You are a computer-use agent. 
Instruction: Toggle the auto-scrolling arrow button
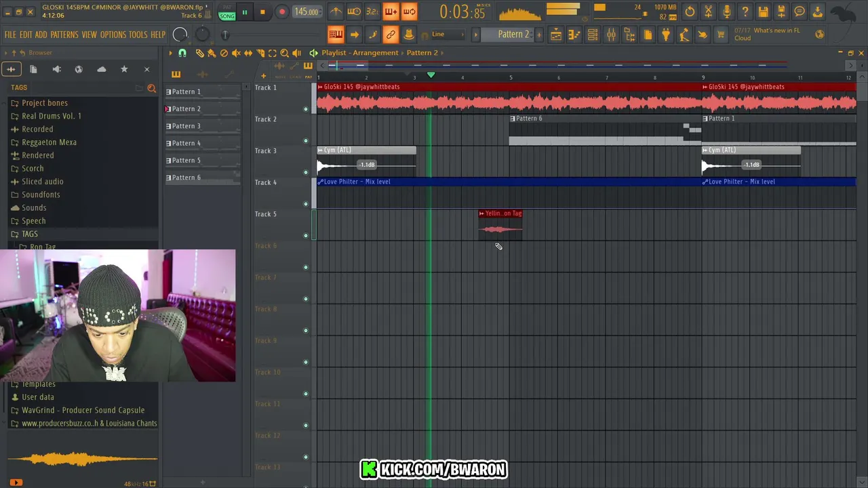[354, 35]
